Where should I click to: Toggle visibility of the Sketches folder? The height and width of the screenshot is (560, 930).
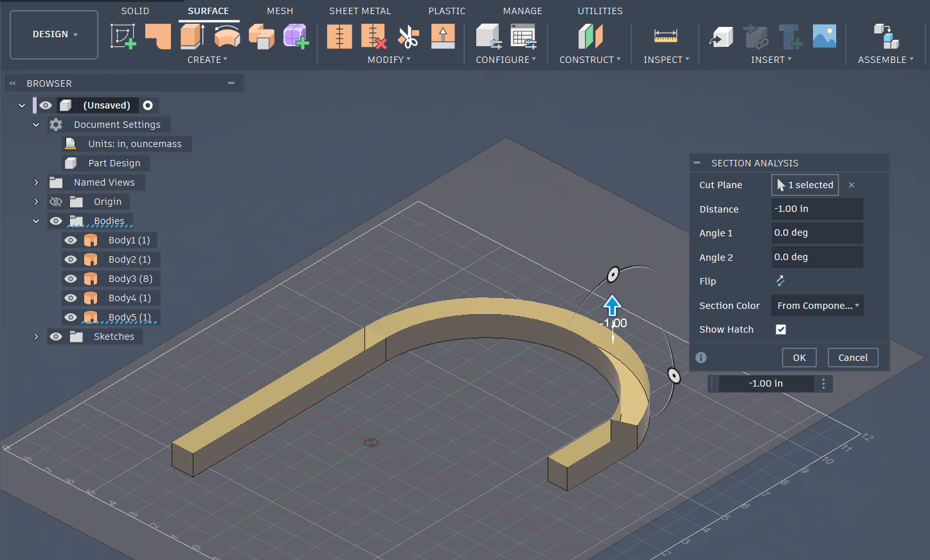pos(56,337)
